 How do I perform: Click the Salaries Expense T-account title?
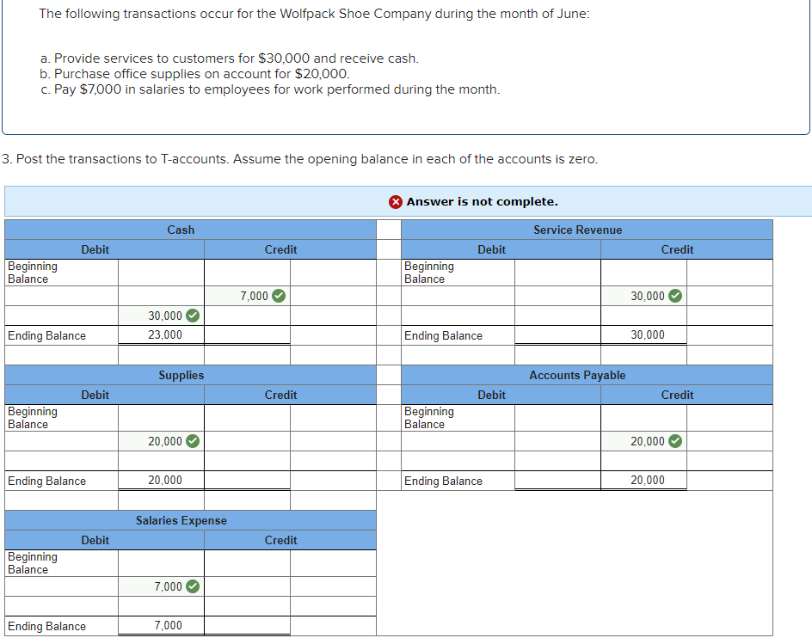click(181, 520)
